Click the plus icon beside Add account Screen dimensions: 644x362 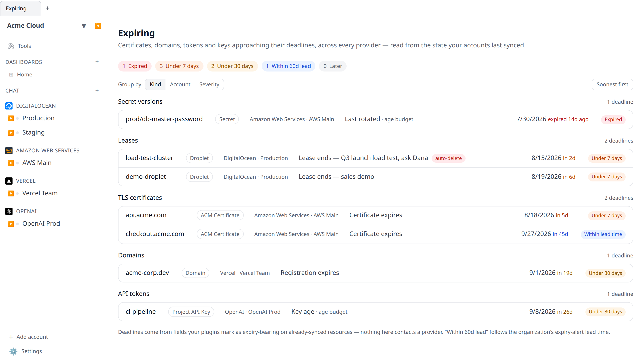[x=11, y=337]
